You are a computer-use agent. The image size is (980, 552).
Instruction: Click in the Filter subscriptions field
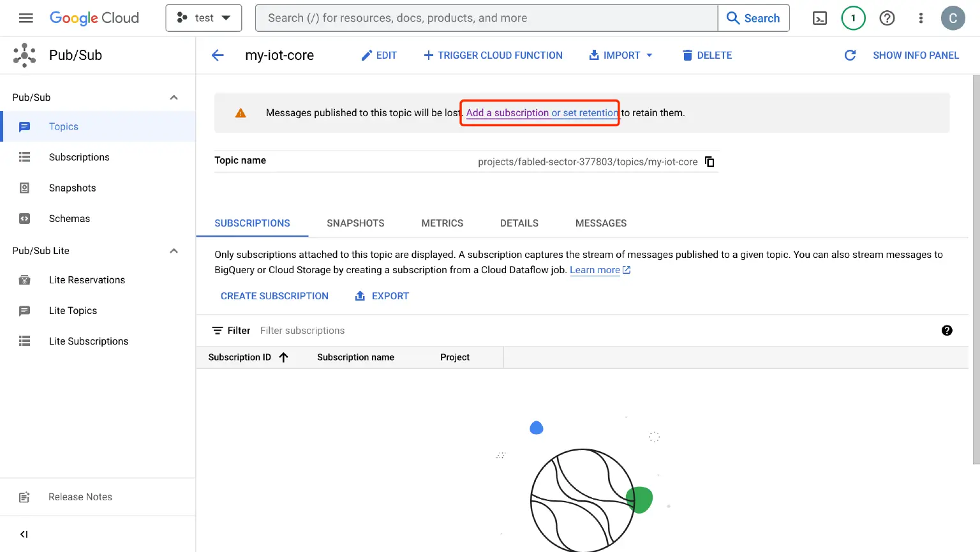click(x=383, y=331)
